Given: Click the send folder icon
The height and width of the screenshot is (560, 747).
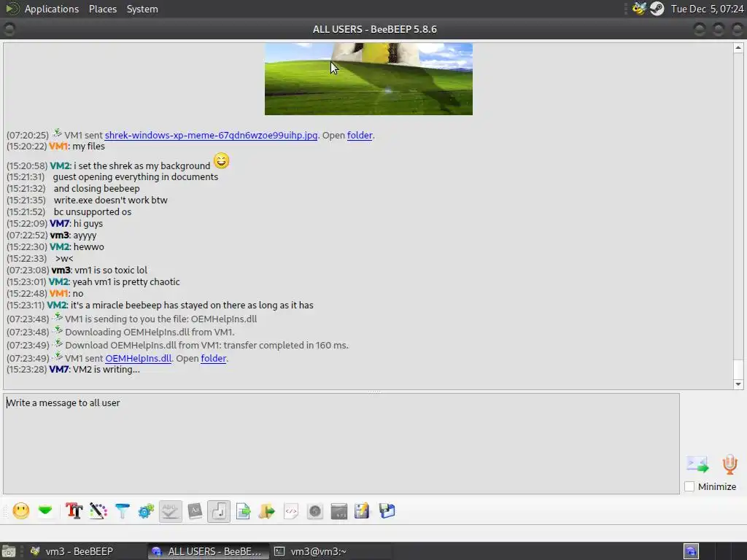Looking at the screenshot, I should click(267, 511).
